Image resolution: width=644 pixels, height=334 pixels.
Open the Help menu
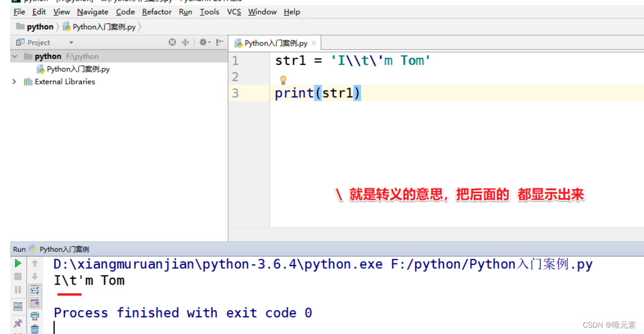(292, 12)
